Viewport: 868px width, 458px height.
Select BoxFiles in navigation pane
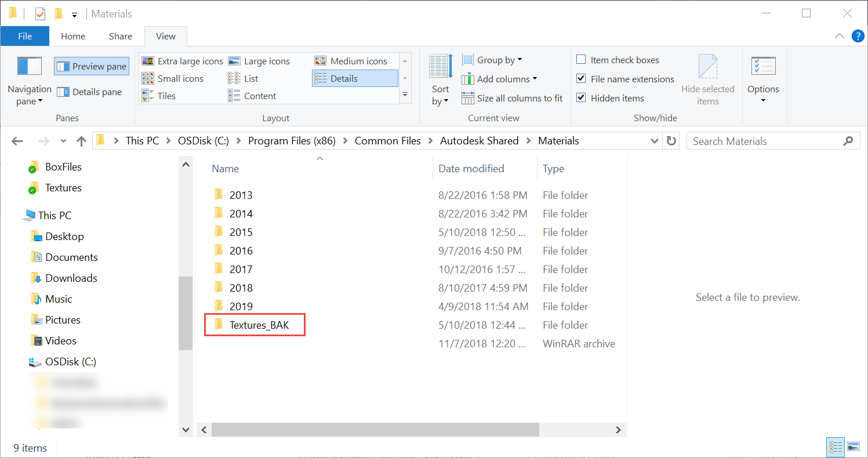(63, 167)
